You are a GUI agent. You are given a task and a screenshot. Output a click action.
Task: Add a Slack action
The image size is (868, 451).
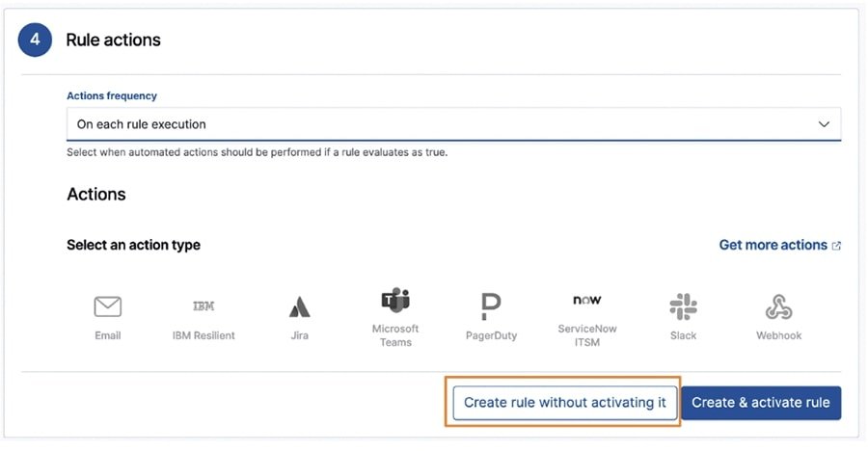click(683, 308)
